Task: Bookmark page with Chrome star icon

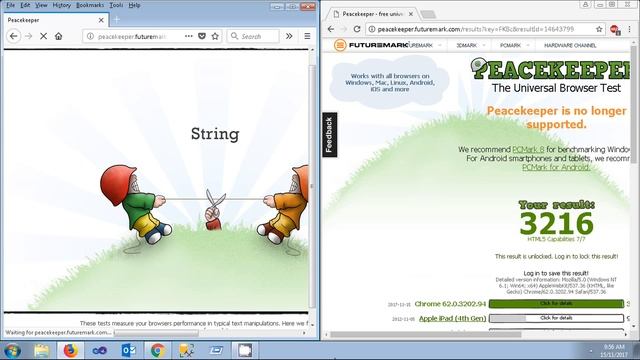Action: 599,29
